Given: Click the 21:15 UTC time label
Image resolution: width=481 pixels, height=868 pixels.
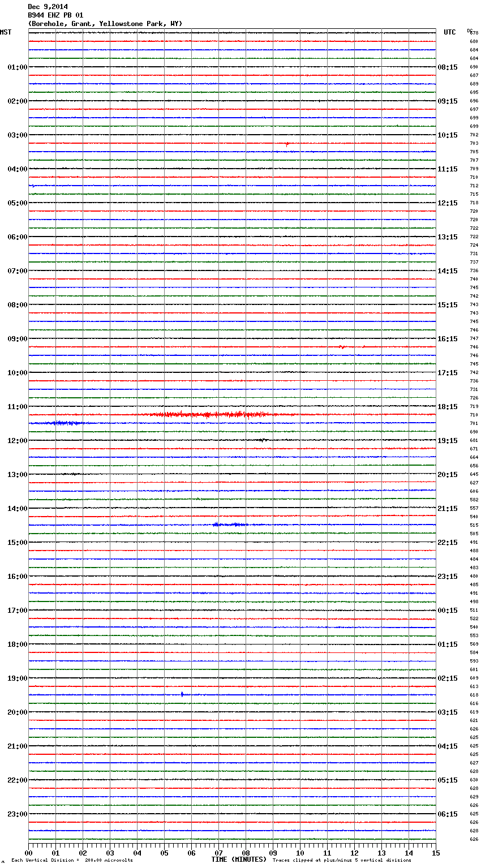Looking at the screenshot, I should tap(448, 508).
